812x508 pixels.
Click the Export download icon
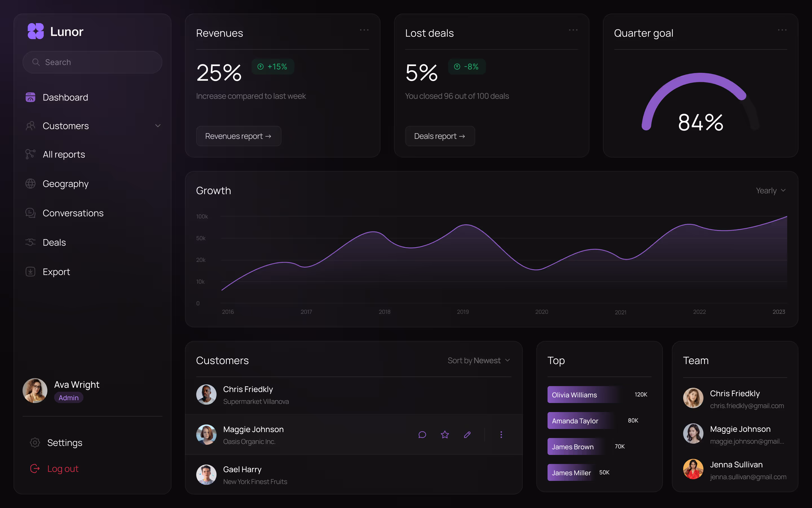point(30,271)
